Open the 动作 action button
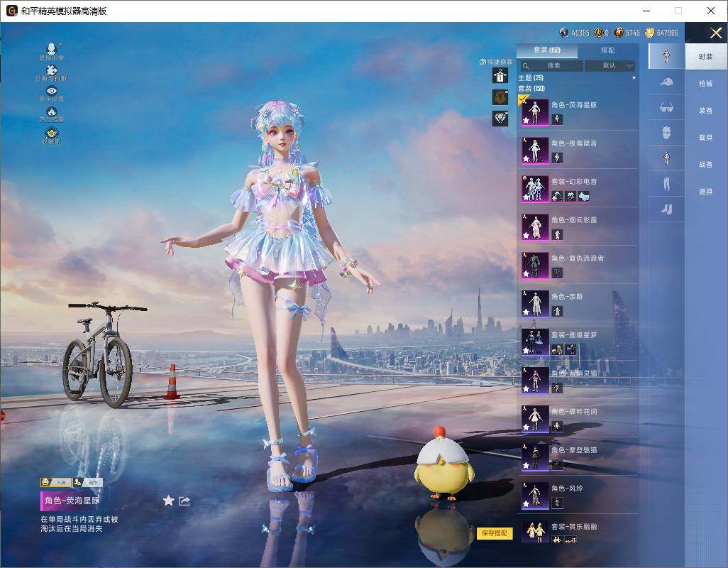The height and width of the screenshot is (568, 728). click(x=87, y=482)
